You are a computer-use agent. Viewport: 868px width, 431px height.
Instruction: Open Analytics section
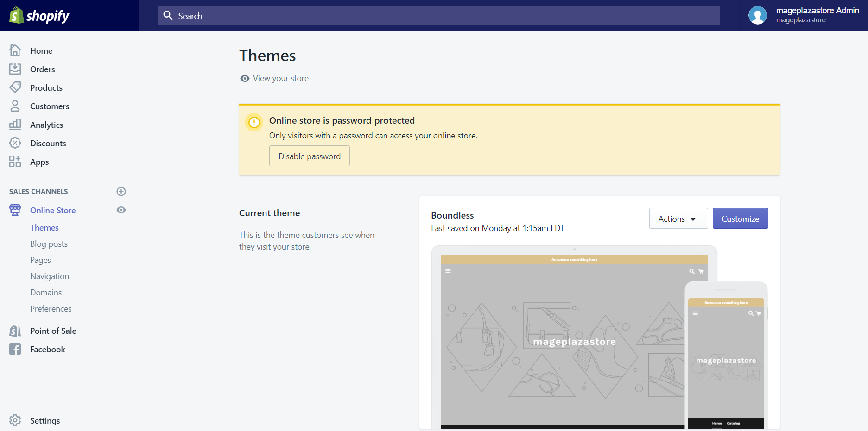click(x=46, y=125)
